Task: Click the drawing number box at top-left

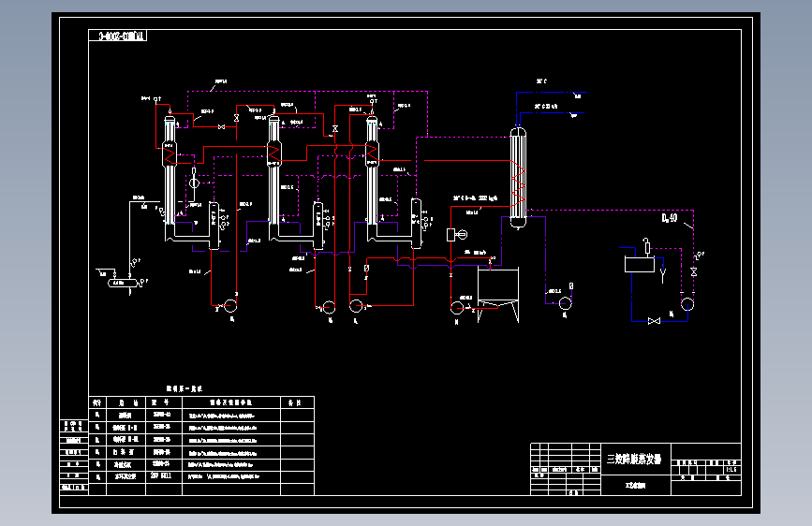Action: pos(118,36)
